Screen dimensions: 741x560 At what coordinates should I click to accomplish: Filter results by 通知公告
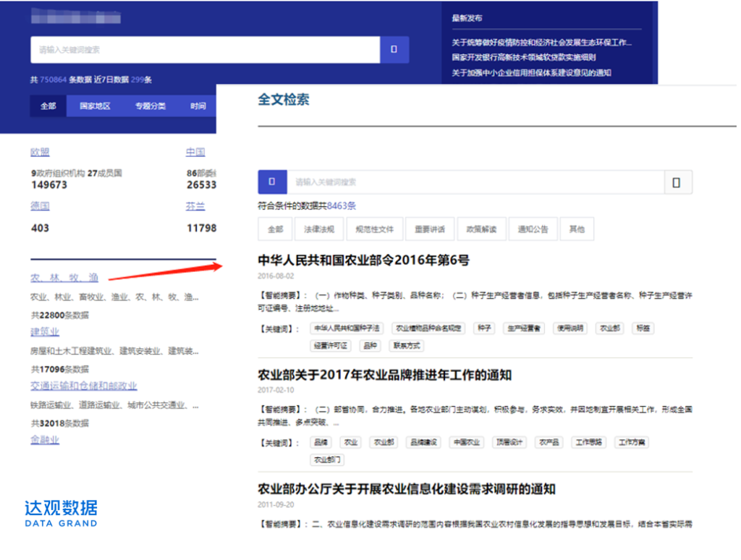tap(533, 229)
